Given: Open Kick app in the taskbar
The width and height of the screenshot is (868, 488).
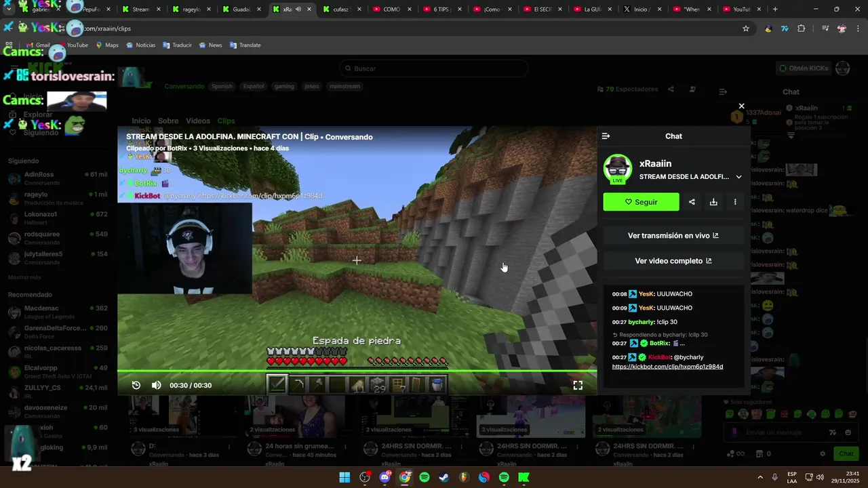Looking at the screenshot, I should click(524, 477).
